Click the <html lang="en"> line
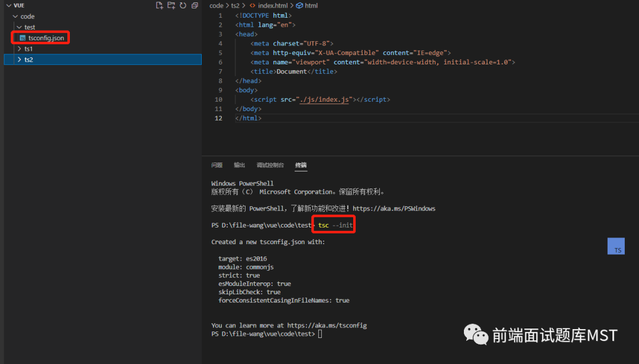This screenshot has height=364, width=639. click(265, 25)
